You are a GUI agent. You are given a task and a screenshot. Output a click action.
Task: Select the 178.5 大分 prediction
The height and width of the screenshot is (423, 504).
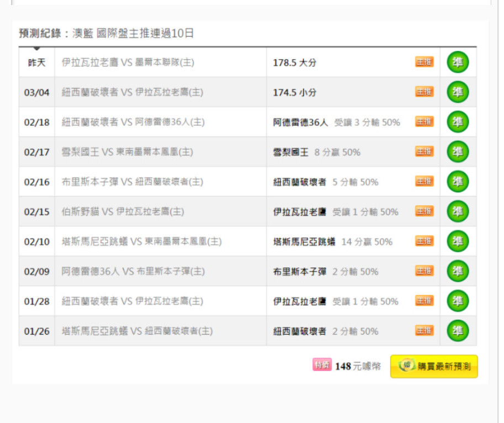click(295, 63)
